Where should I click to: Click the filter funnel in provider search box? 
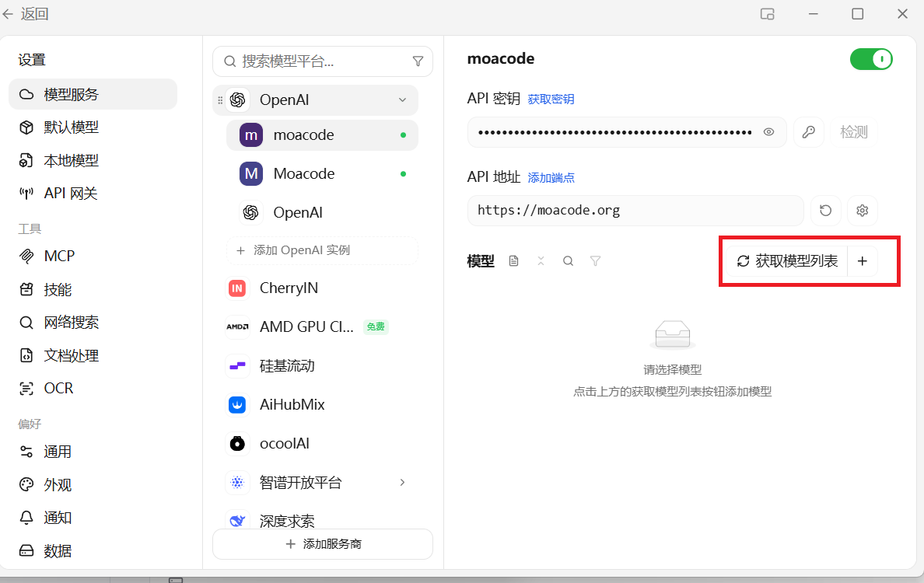tap(418, 61)
